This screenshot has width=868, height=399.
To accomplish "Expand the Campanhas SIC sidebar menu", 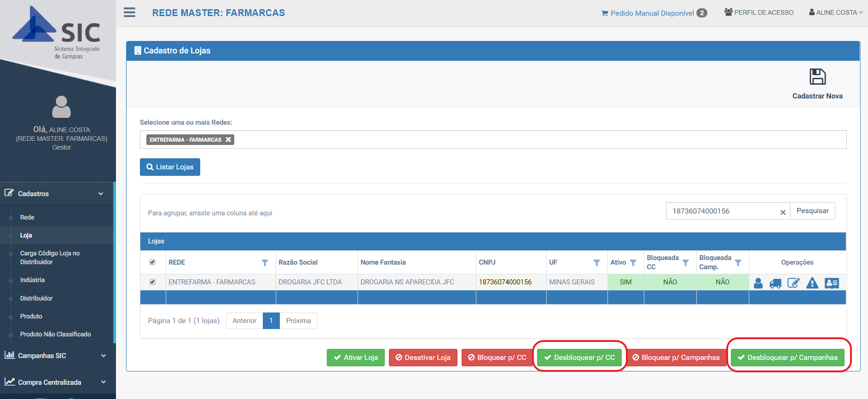I will coord(56,356).
